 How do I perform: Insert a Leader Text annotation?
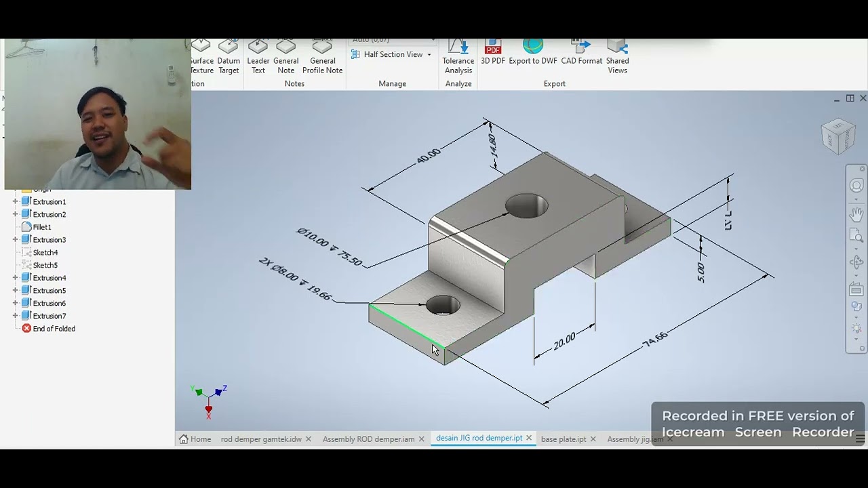[x=258, y=57]
